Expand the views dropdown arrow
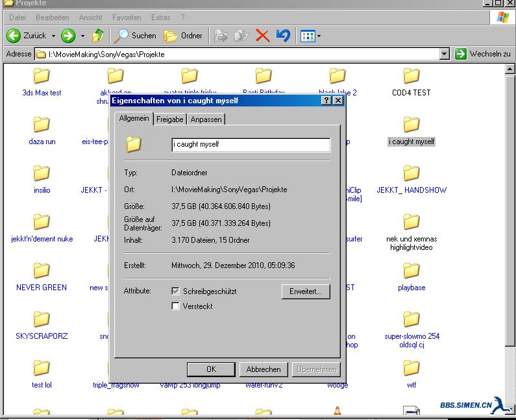Viewport: 516px width, 420px height. (x=319, y=36)
